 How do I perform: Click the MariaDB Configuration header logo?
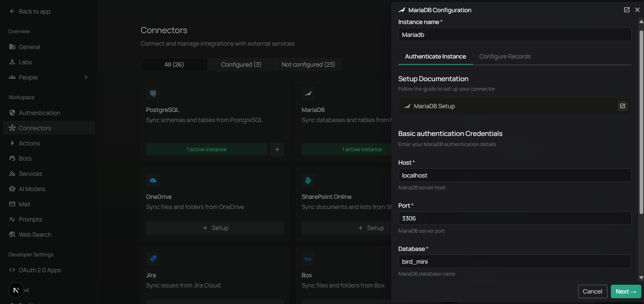(x=402, y=10)
